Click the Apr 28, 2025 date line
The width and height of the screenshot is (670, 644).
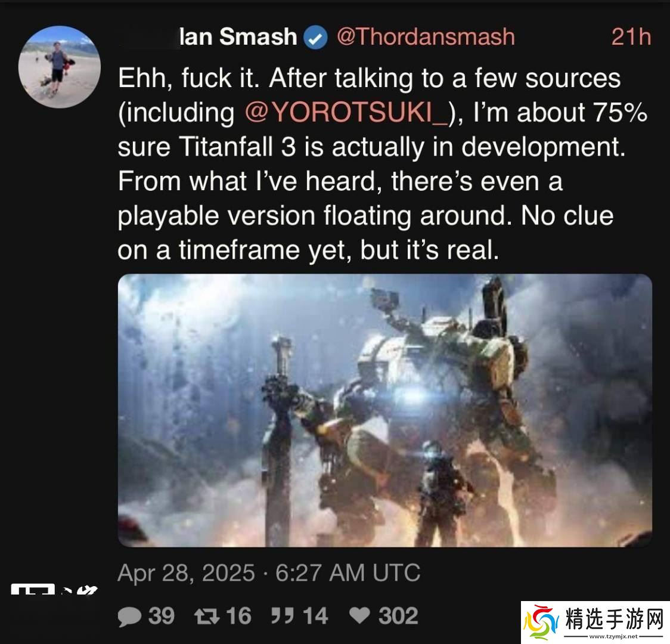pyautogui.click(x=269, y=572)
